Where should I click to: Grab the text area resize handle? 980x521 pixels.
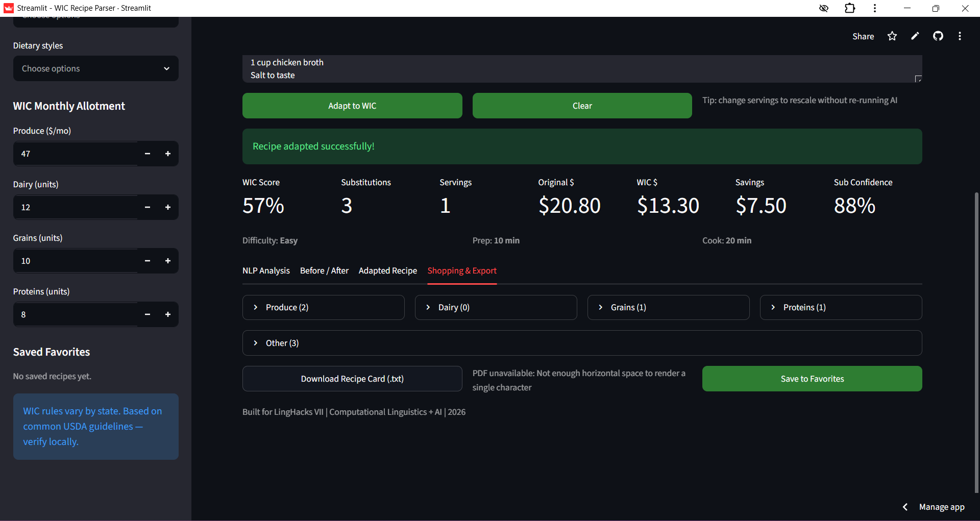pos(918,79)
